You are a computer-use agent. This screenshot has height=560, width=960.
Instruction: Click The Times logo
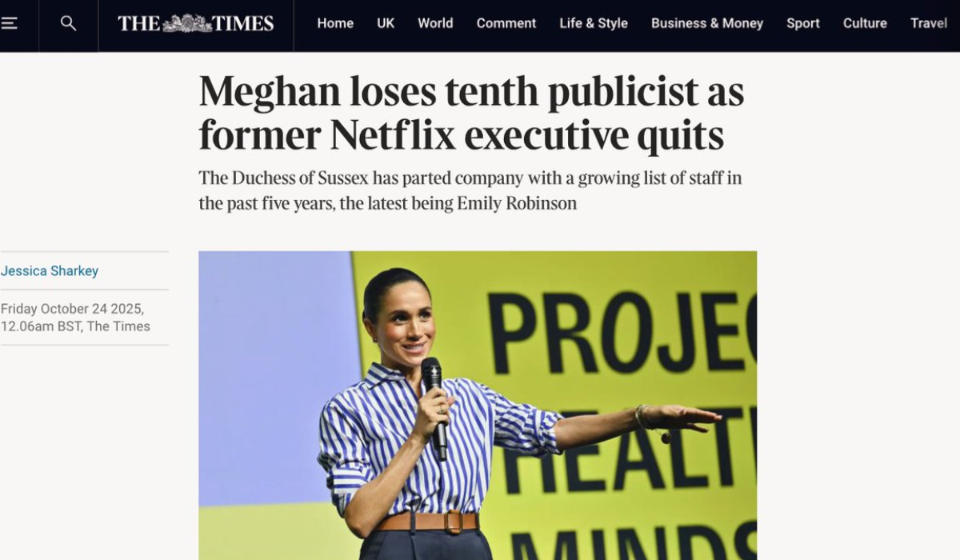coord(196,24)
